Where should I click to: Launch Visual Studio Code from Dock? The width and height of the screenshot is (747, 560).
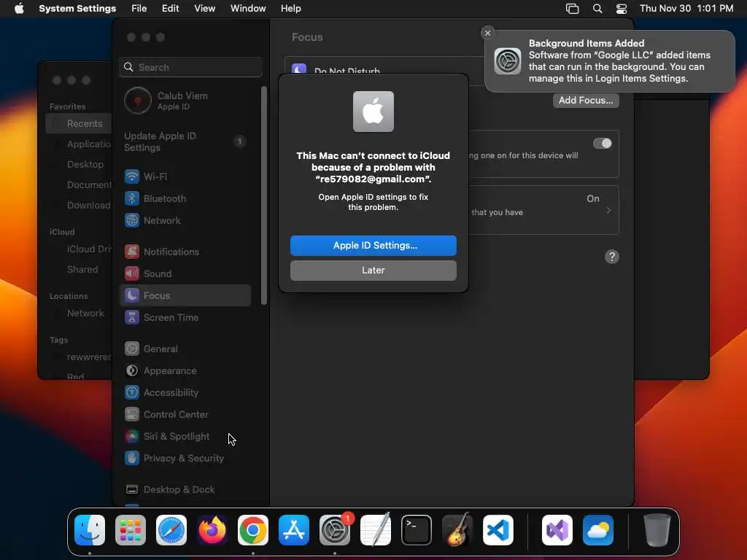(498, 530)
